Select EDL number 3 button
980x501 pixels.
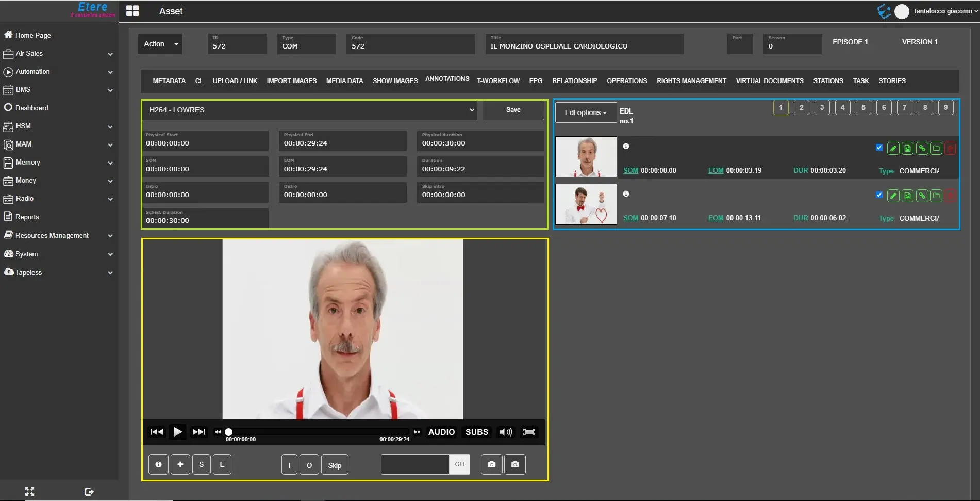coord(822,107)
